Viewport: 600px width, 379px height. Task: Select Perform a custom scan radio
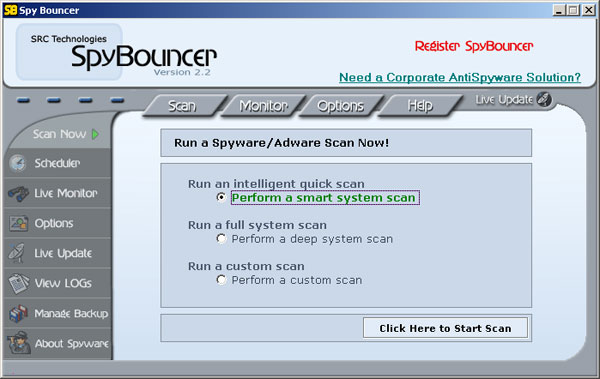tap(221, 280)
